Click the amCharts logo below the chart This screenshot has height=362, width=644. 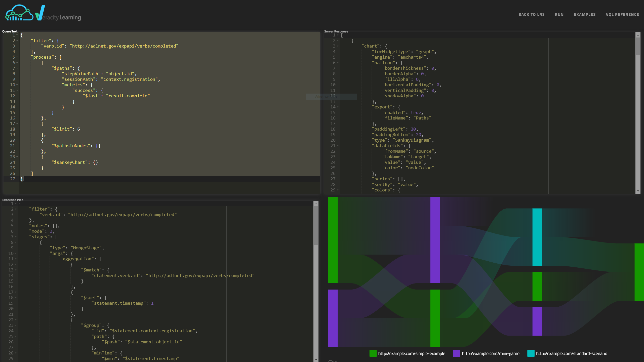(x=333, y=361)
